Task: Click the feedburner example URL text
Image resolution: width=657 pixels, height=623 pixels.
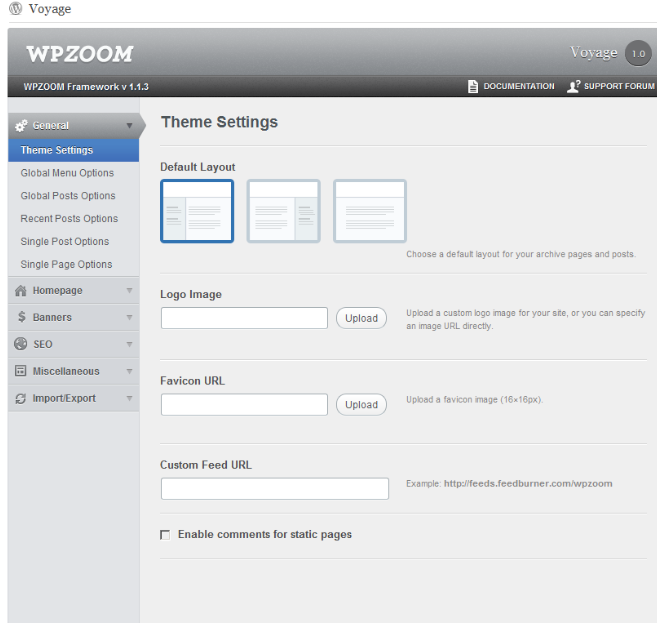Action: pyautogui.click(x=528, y=483)
